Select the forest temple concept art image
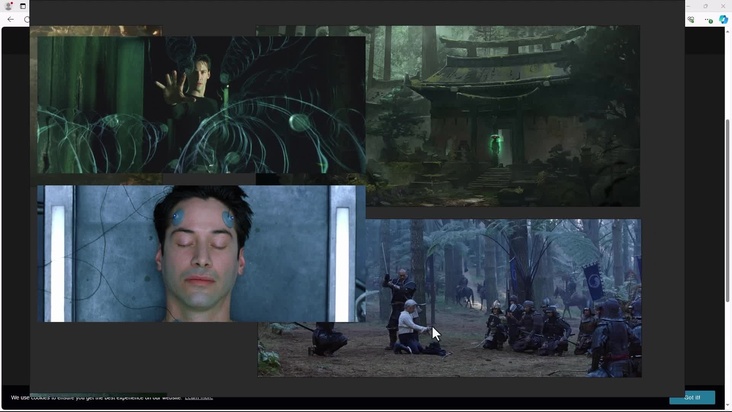This screenshot has width=732, height=412. 503,116
